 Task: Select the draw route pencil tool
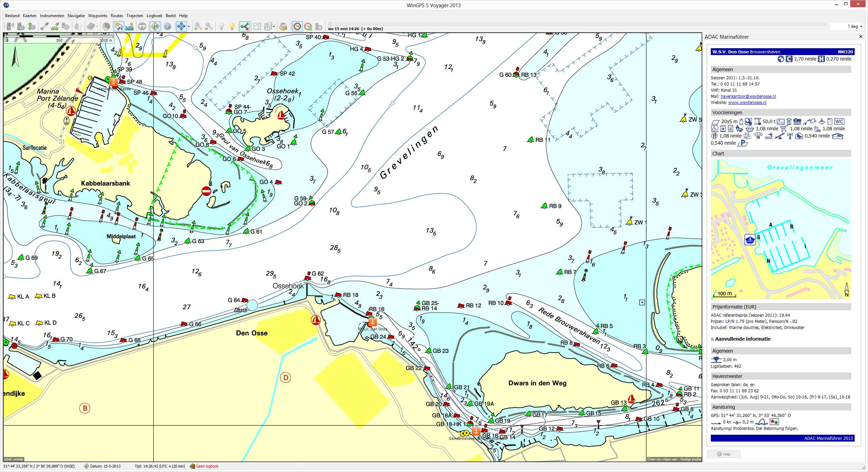coord(55,26)
